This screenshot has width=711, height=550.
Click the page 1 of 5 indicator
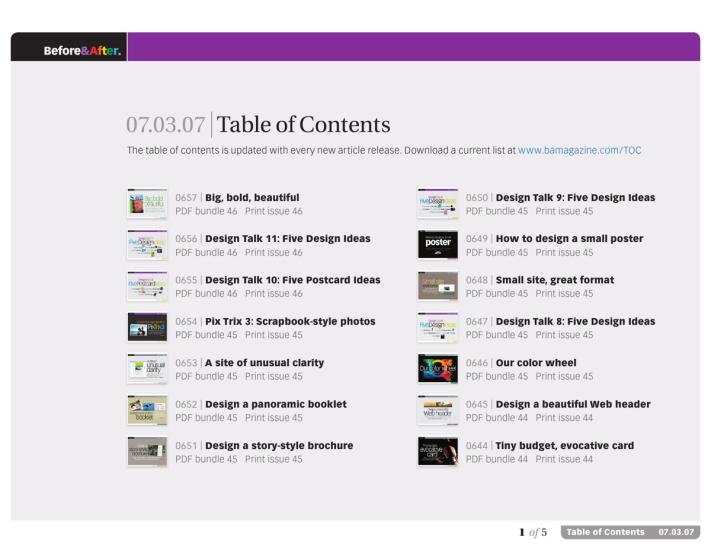click(532, 532)
